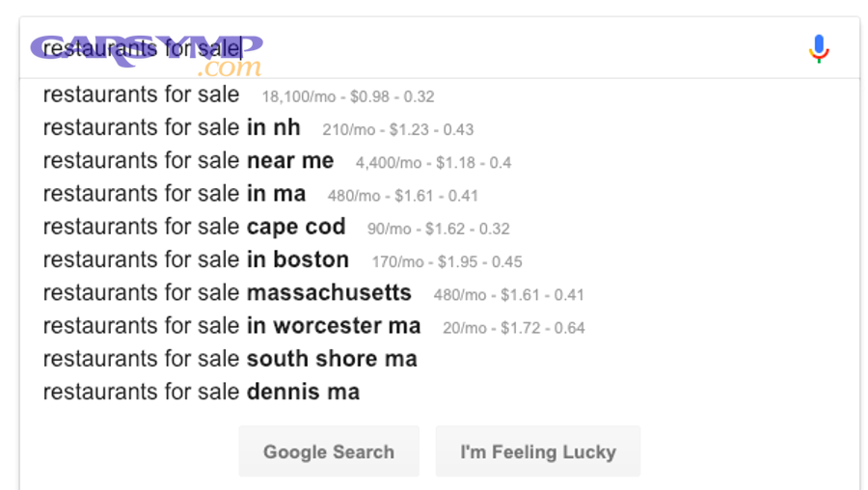Click the 170/mo - $1.95 keyword stats
Screen dimensions: 868x490
pyautogui.click(x=447, y=262)
